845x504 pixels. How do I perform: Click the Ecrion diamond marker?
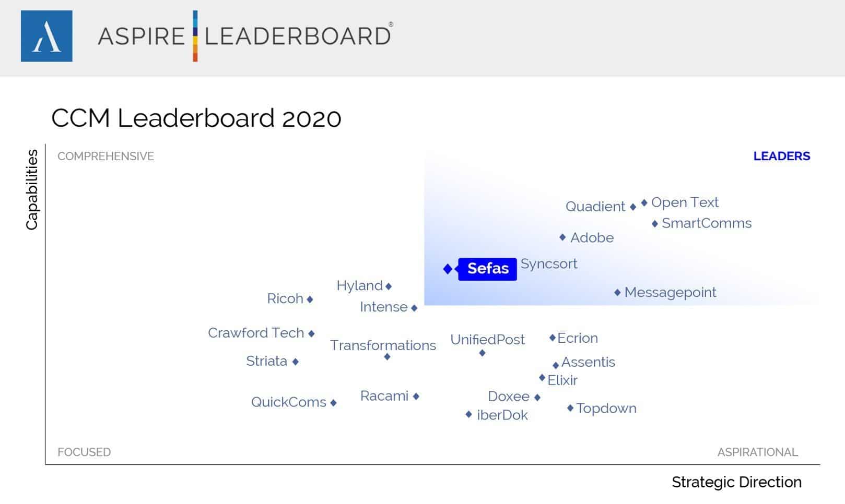[552, 338]
